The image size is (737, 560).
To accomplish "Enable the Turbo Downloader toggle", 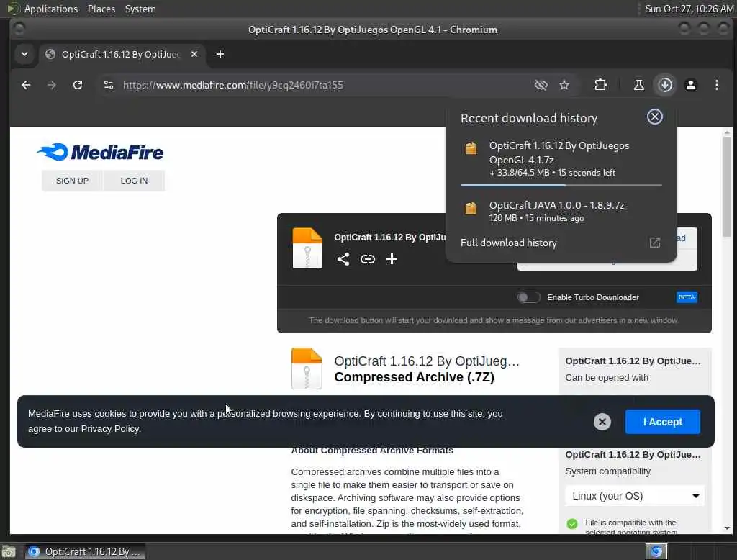I will pyautogui.click(x=528, y=297).
